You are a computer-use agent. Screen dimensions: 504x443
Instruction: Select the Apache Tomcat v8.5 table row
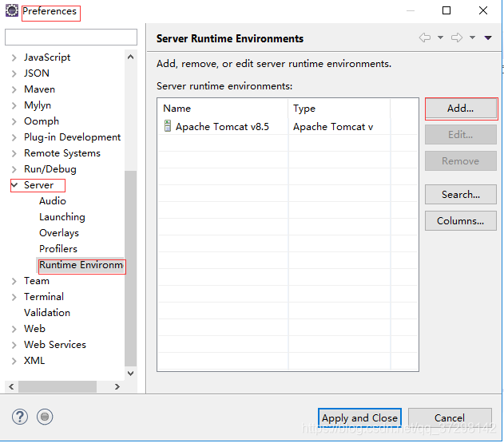click(288, 127)
